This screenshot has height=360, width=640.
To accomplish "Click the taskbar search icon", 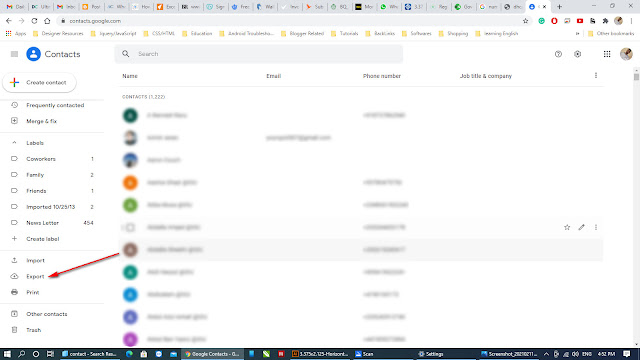I will point(21,354).
